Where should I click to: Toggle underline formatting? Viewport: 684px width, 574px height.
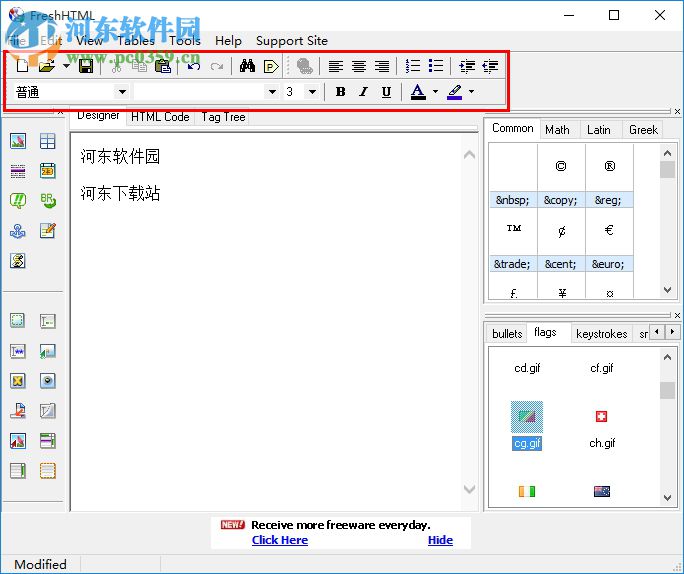(386, 92)
